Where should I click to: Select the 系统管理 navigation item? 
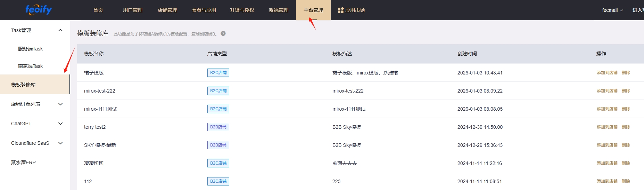click(x=278, y=10)
